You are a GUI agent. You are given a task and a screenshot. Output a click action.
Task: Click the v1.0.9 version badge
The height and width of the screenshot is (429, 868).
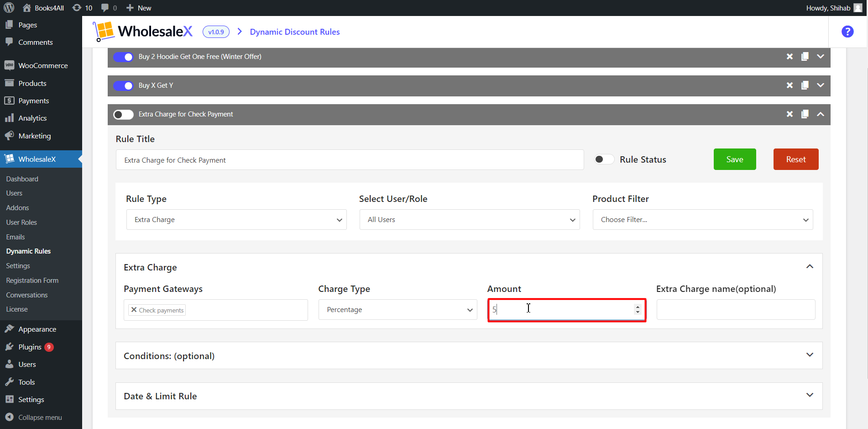pos(216,32)
